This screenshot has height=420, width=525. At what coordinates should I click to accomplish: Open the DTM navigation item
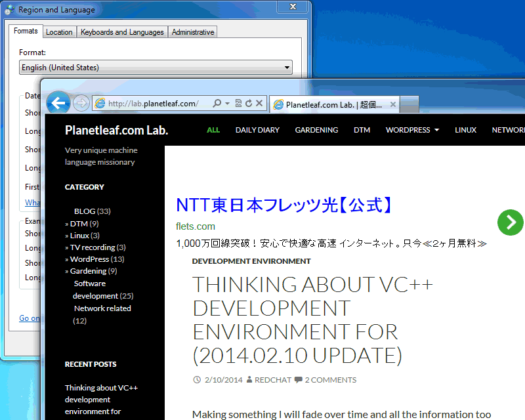point(362,130)
